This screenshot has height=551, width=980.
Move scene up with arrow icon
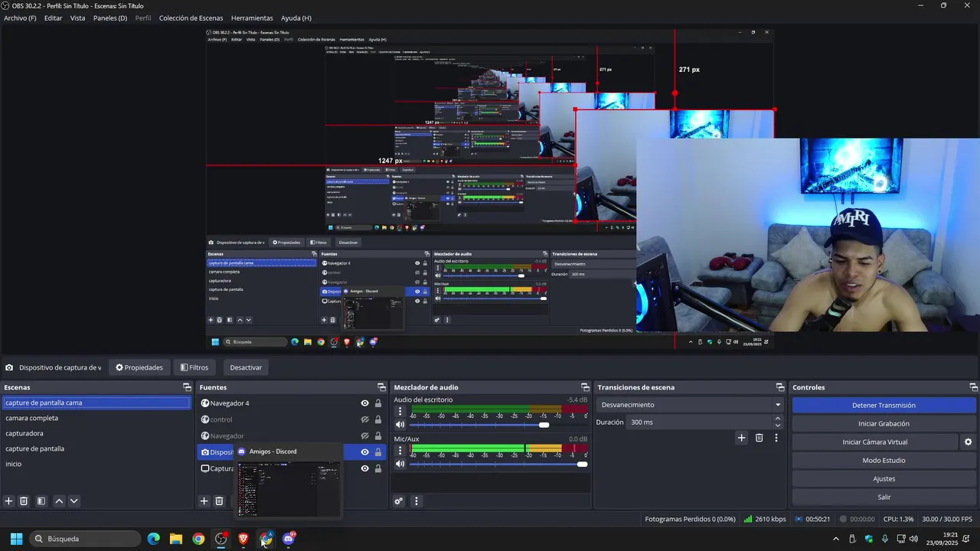click(59, 501)
